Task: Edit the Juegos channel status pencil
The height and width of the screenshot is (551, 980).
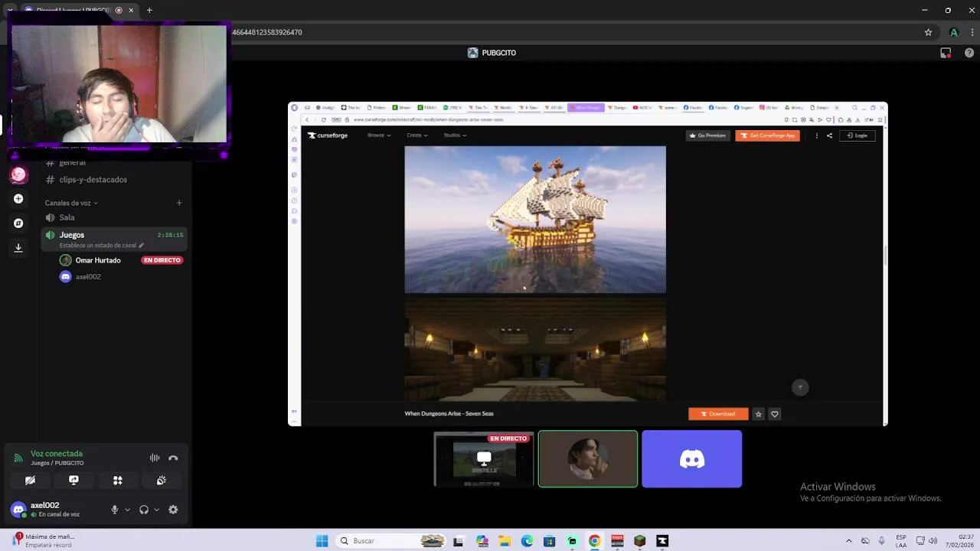Action: coord(141,246)
